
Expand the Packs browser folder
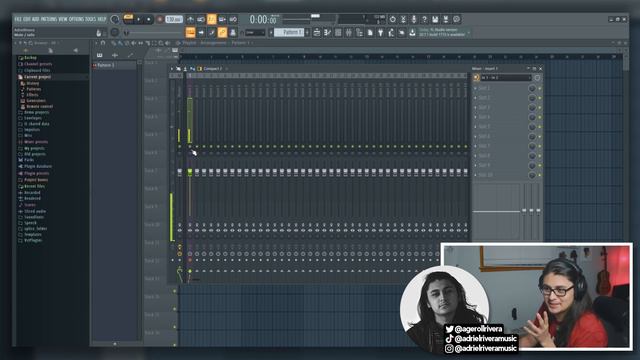(29, 160)
